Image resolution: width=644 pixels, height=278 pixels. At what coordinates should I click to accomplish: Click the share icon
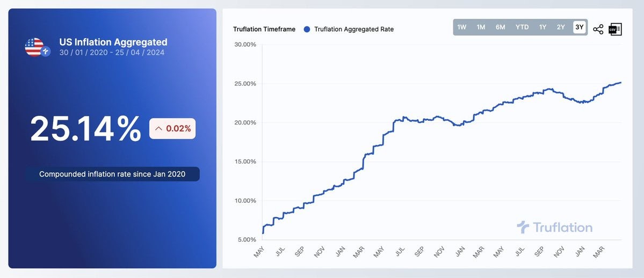pos(598,29)
